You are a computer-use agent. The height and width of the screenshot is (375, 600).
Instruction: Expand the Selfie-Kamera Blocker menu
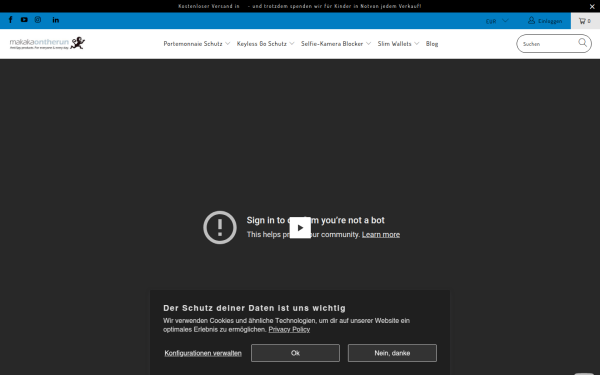point(336,44)
